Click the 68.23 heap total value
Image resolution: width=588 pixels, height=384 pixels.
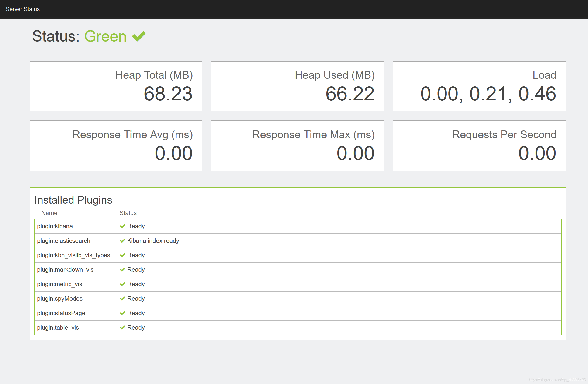[168, 94]
